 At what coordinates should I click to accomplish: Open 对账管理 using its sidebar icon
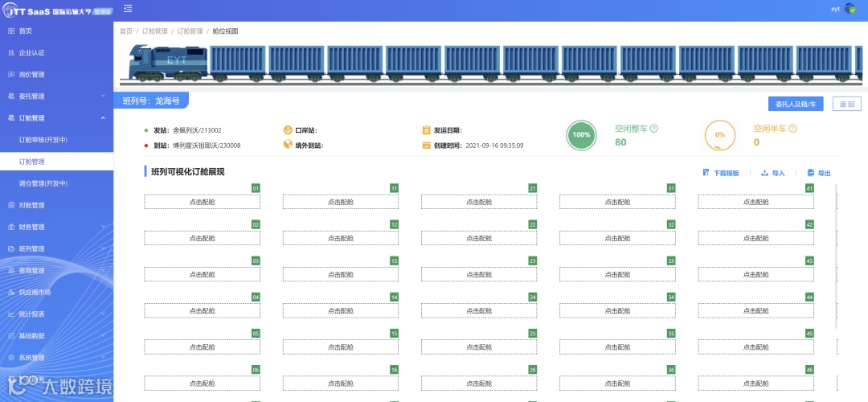[11, 205]
